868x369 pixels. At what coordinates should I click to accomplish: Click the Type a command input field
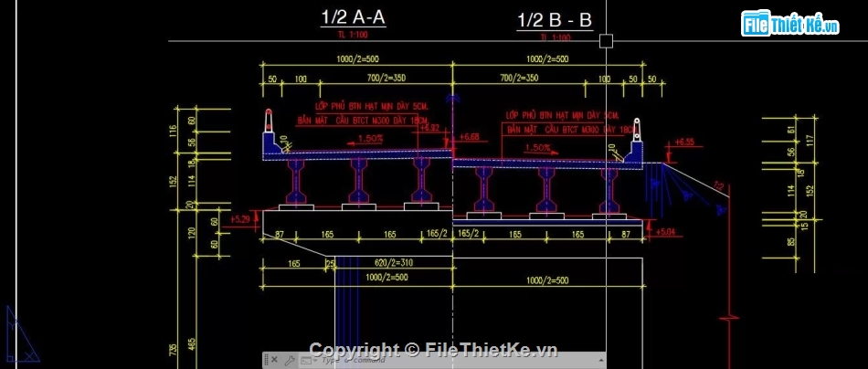[454, 361]
